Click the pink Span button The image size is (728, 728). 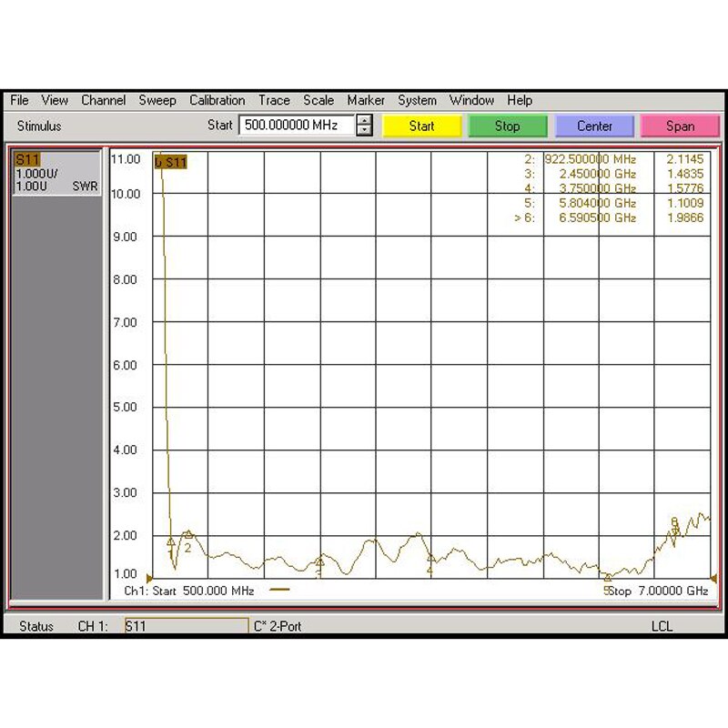click(x=681, y=126)
